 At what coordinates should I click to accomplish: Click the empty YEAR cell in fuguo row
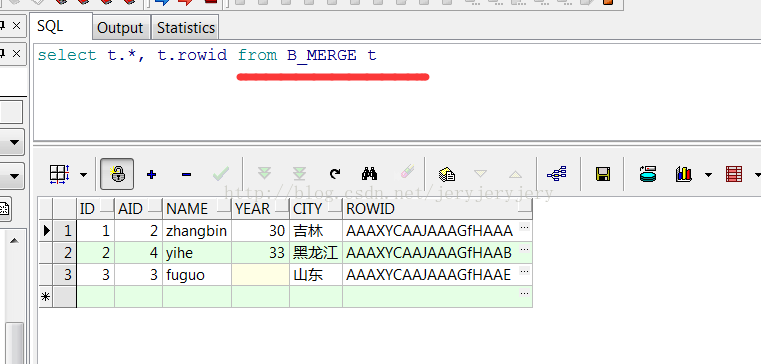(260, 275)
